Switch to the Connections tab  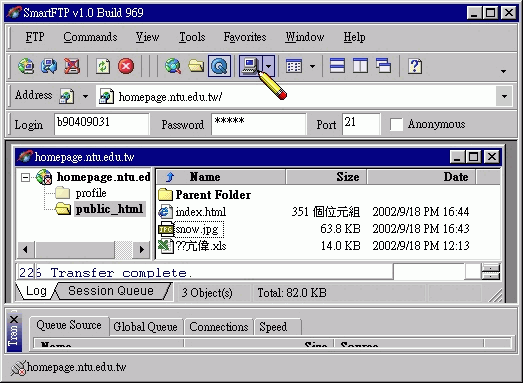pyautogui.click(x=219, y=327)
